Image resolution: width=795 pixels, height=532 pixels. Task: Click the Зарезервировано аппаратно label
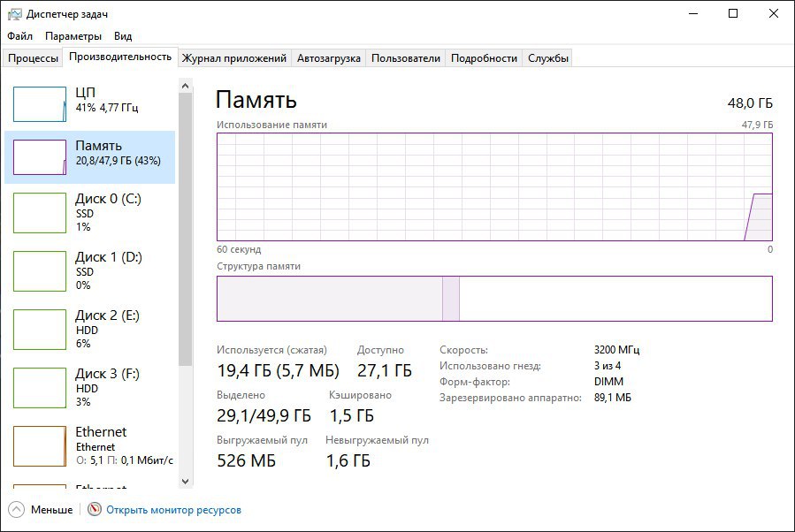click(510, 398)
